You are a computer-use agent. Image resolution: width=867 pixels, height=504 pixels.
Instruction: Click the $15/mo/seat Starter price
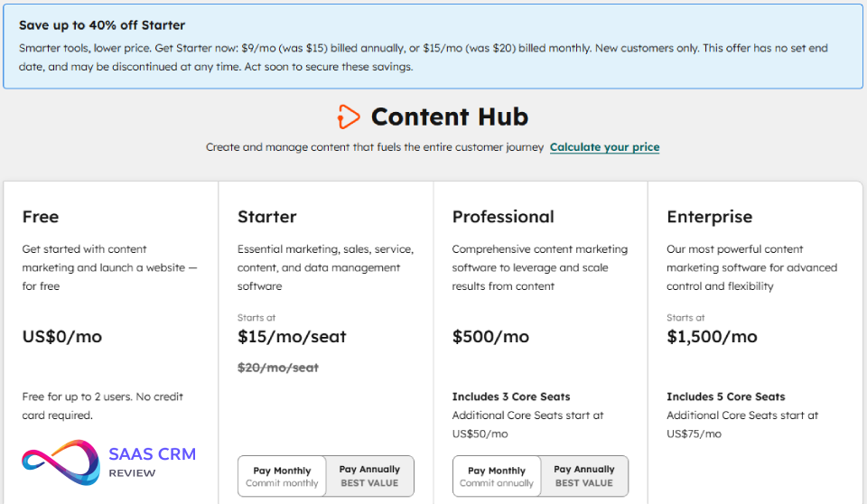[292, 337]
